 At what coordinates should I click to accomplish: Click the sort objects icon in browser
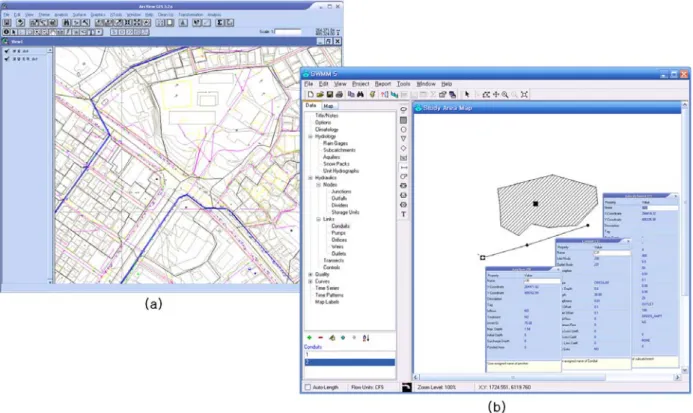click(366, 338)
